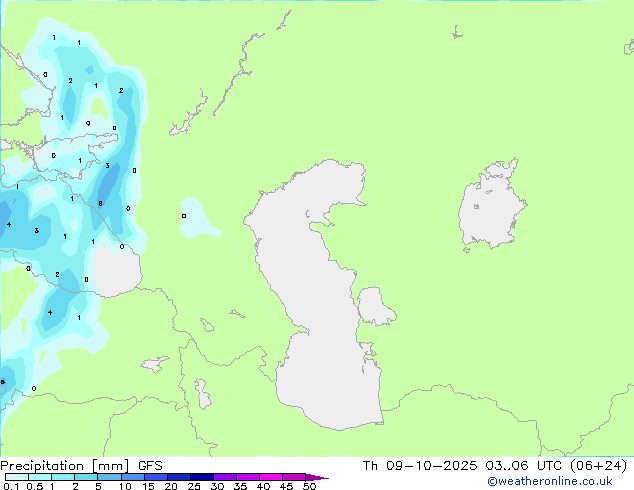Click the "15" legend label
Screen dimensions: 634x490
pos(148,486)
